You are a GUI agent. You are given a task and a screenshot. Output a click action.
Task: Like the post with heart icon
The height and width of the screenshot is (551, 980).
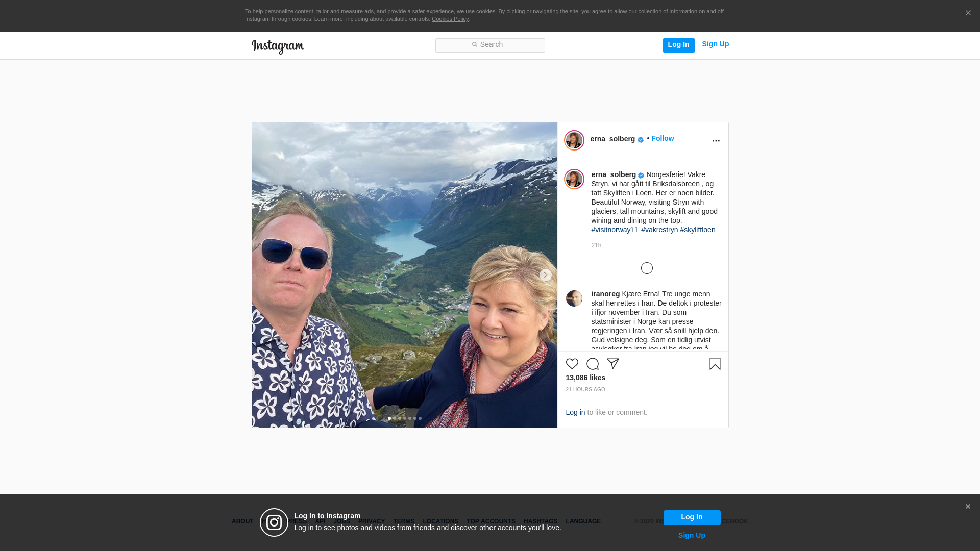572,364
